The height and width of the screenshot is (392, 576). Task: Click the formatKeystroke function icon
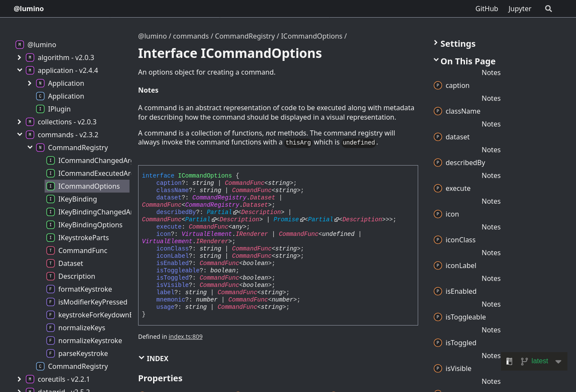point(50,289)
